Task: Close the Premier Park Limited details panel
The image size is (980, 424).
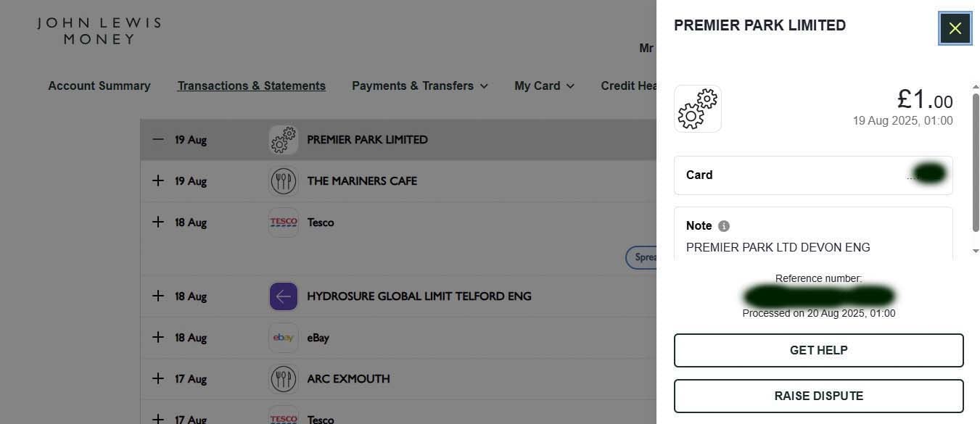Action: tap(955, 28)
